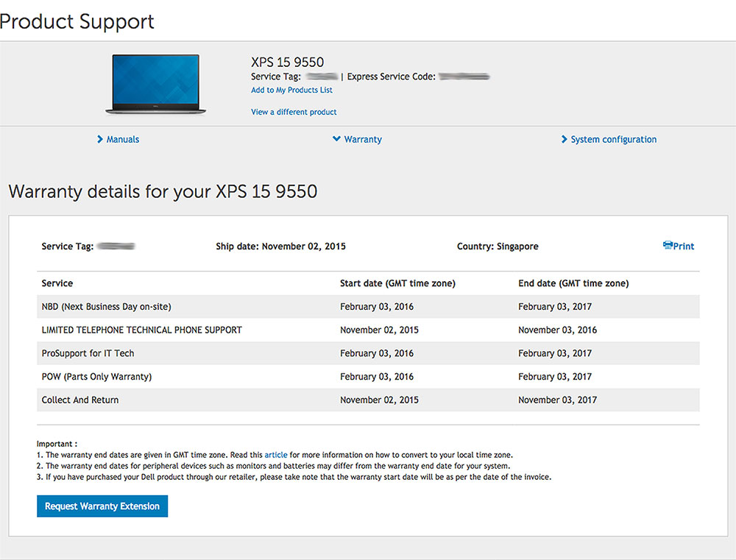Viewport: 736px width, 560px height.
Task: Click the telephone support end date November 03, 2016
Action: click(558, 330)
